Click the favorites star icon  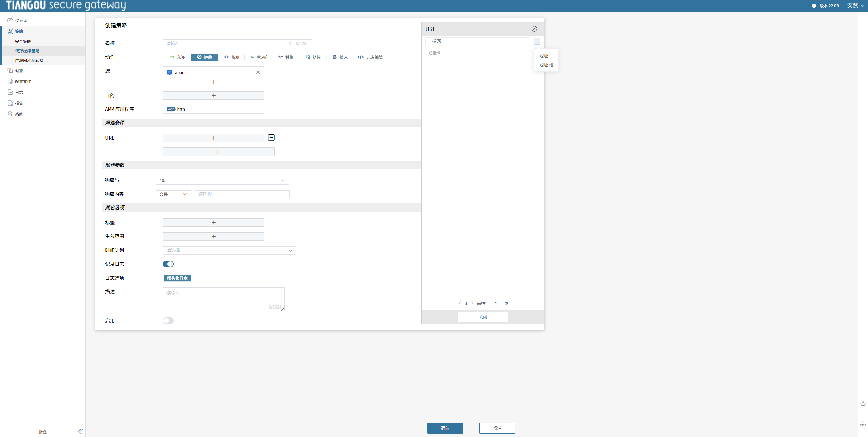point(863,404)
